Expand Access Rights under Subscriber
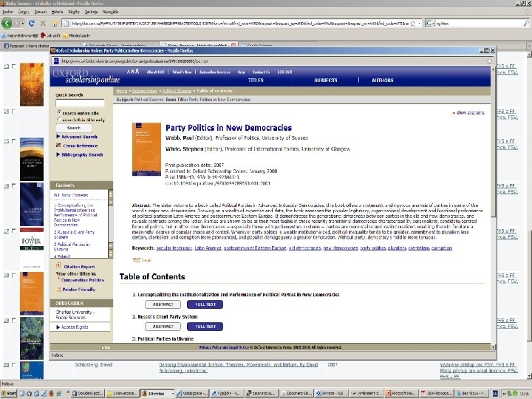The height and width of the screenshot is (399, 532). tap(72, 327)
